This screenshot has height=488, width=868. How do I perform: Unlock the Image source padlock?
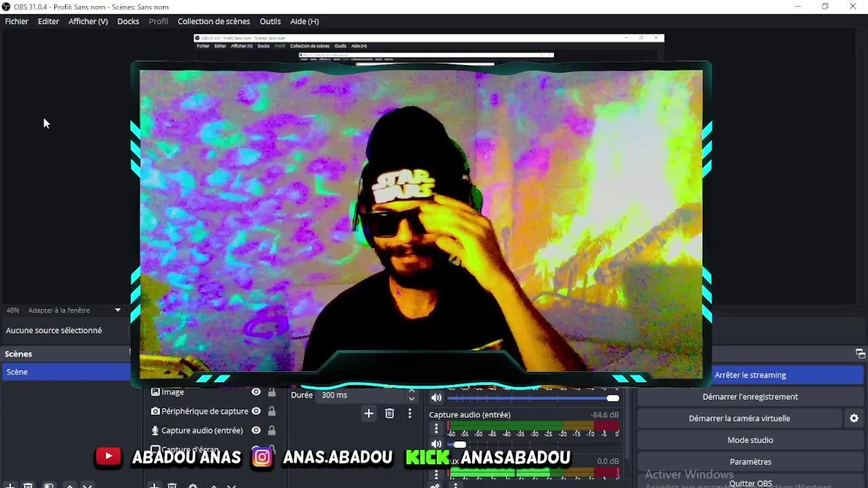tap(272, 392)
